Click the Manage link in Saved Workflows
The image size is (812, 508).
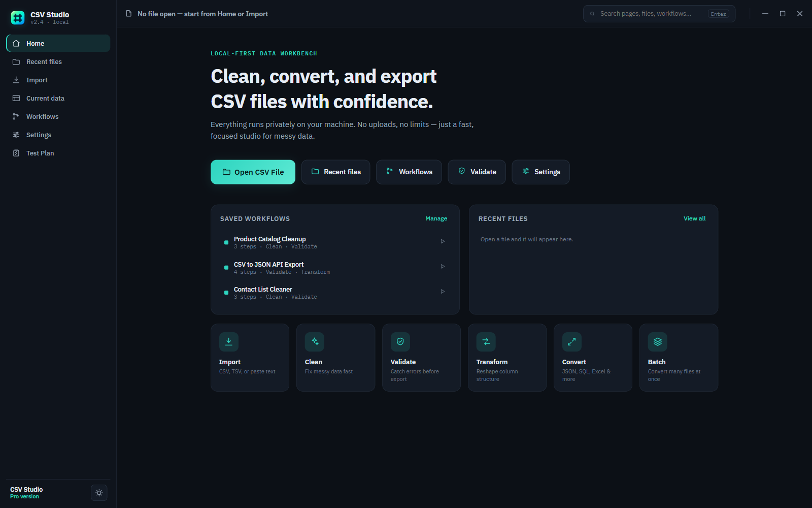tap(436, 218)
